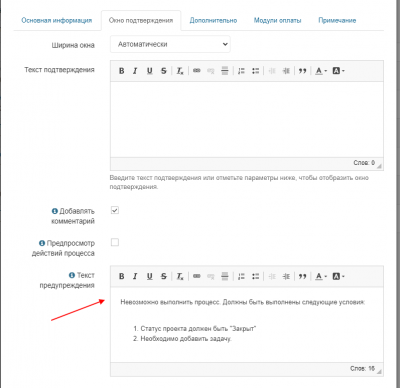This screenshot has height=388, width=400.
Task: Enable Предпросмотр действий процесса checkbox
Action: tap(115, 242)
